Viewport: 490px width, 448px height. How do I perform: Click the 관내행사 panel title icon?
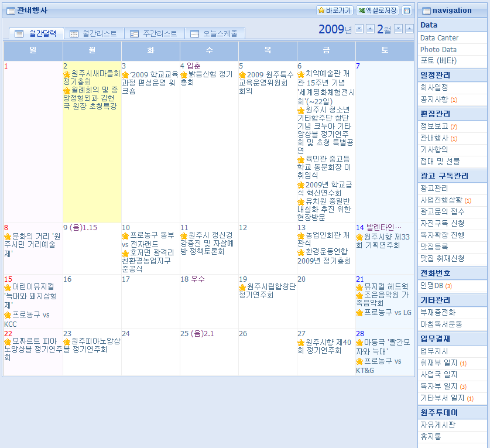click(x=11, y=11)
